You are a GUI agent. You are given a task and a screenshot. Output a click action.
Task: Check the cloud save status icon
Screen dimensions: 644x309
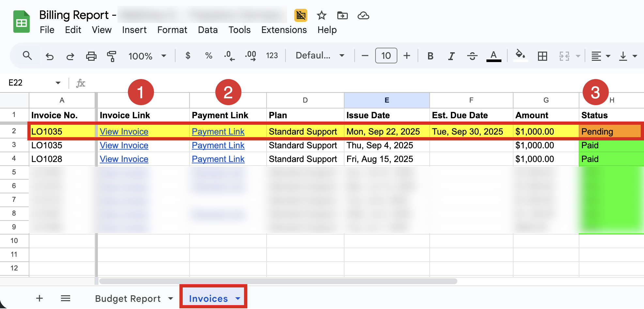363,15
